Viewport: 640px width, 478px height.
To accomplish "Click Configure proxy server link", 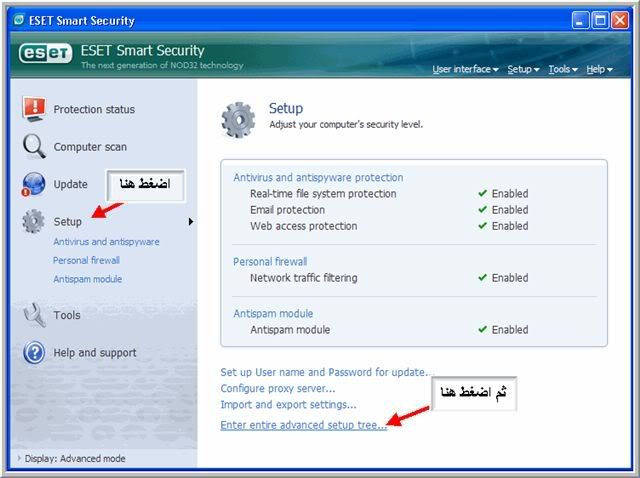I will click(x=278, y=389).
